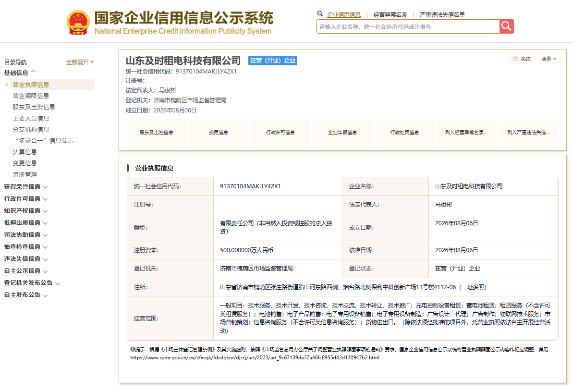The image size is (572, 392).
Task: Open the samr.gov.cn notice link
Action: 255,358
